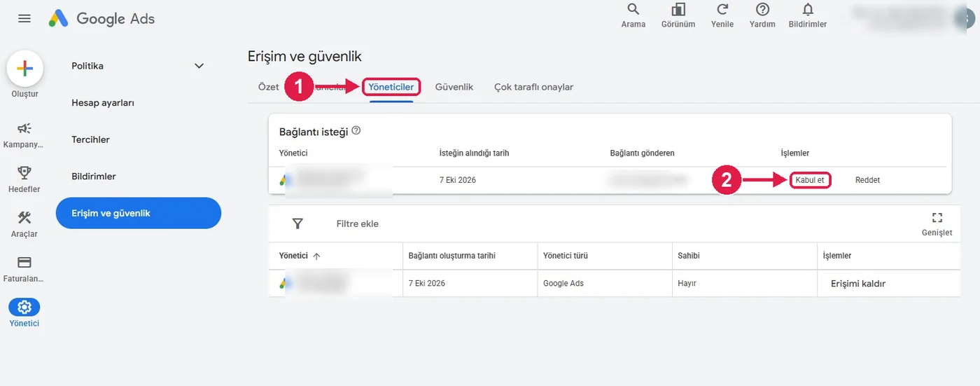
Task: Click Bağlantı gönderen header
Action: click(x=642, y=153)
